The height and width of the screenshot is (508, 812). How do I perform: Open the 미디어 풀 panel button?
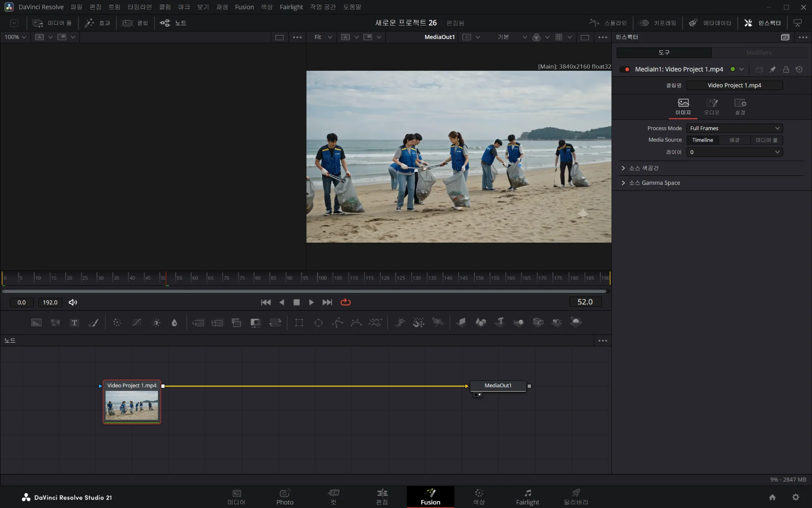(x=52, y=23)
